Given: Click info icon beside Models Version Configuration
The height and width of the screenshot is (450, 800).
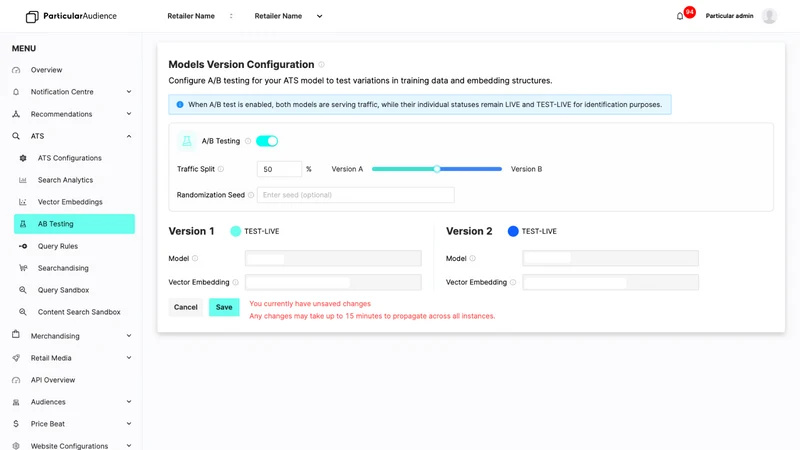Looking at the screenshot, I should tap(321, 64).
